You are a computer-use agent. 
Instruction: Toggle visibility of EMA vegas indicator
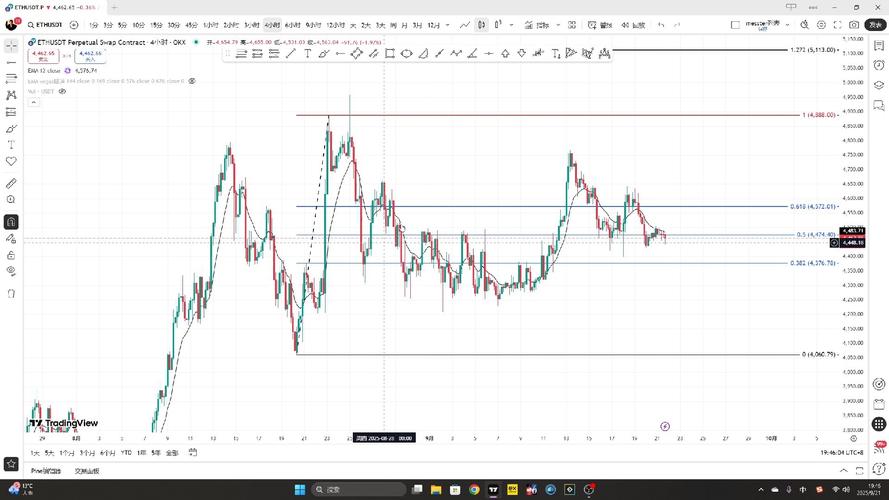click(191, 80)
